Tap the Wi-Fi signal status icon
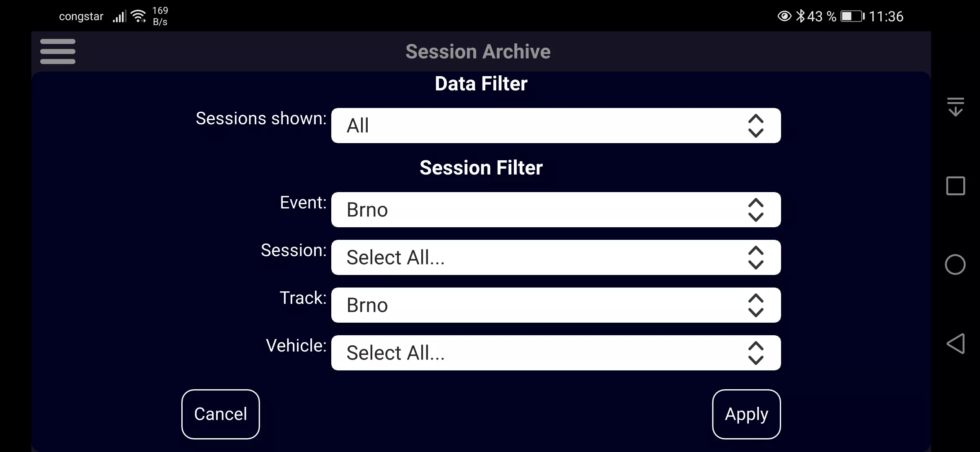 point(139,16)
